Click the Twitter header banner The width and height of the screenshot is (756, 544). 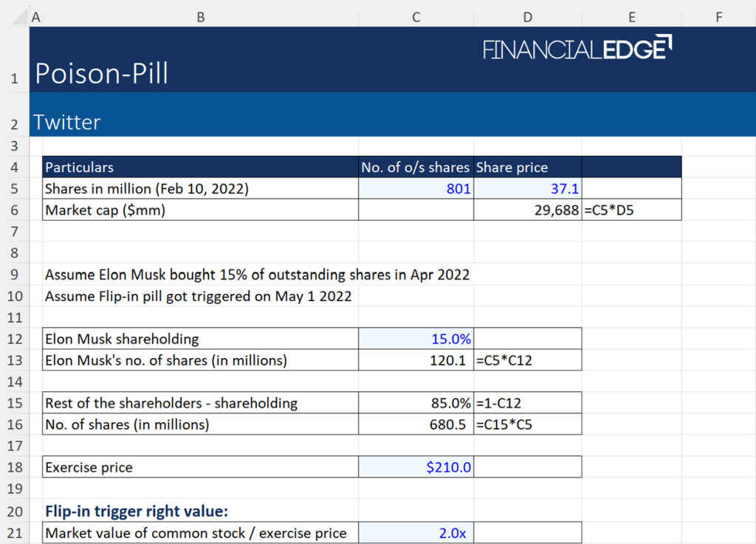pyautogui.click(x=66, y=122)
